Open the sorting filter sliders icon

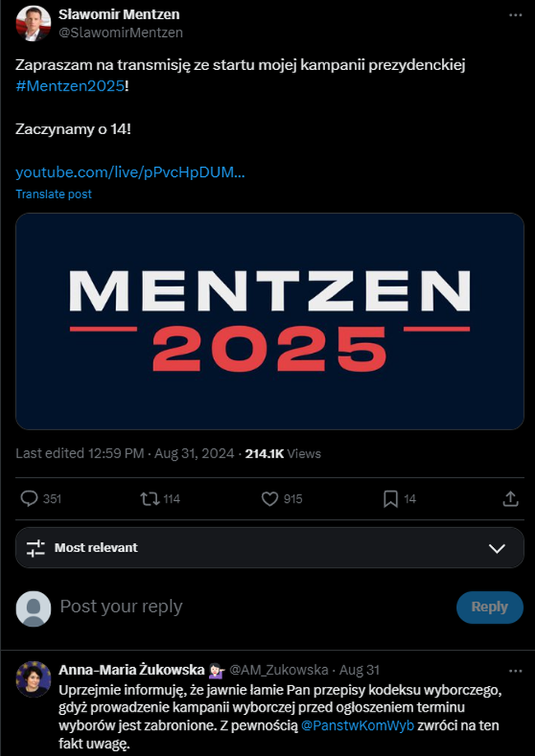(34, 547)
